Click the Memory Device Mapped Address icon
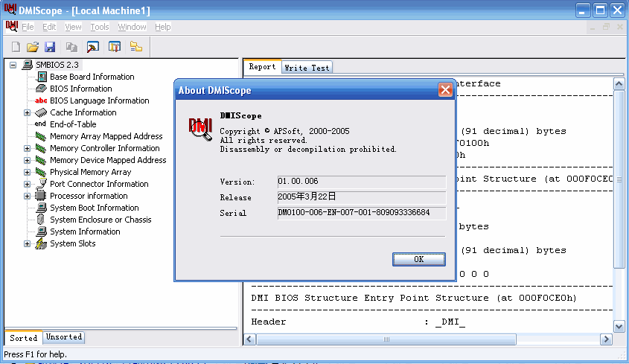629x364 pixels. pos(41,160)
